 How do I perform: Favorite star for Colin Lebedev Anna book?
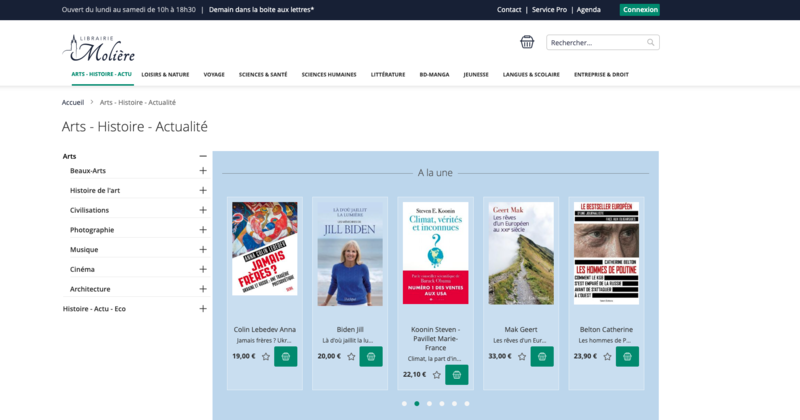click(x=266, y=357)
